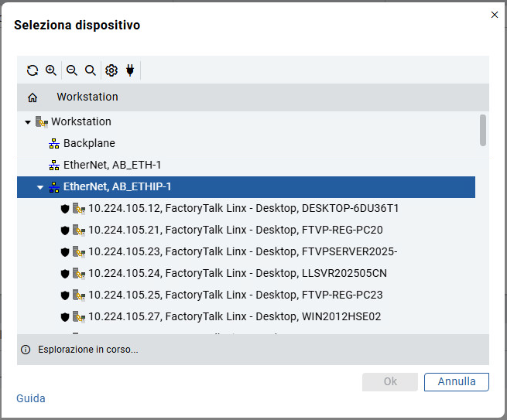Click the plug connection icon
Image resolution: width=507 pixels, height=420 pixels.
click(x=130, y=70)
